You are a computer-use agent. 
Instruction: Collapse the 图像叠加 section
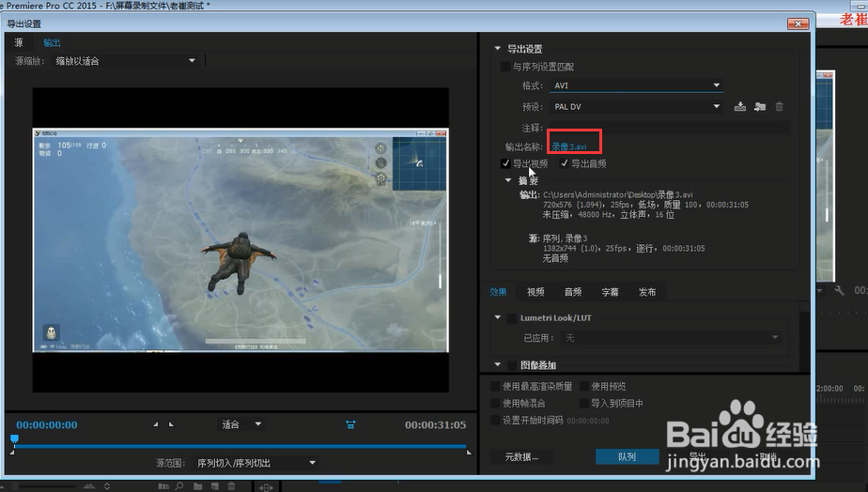click(497, 364)
